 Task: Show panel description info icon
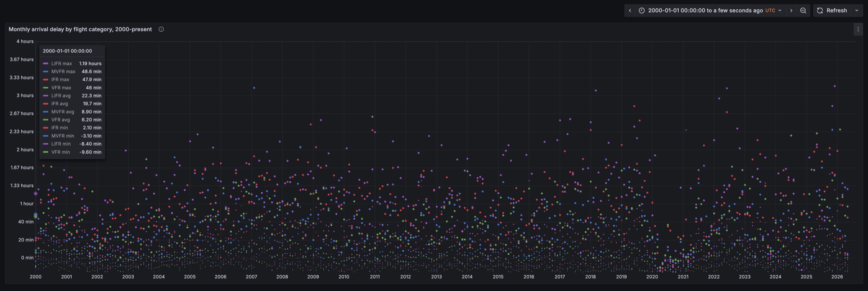[161, 29]
